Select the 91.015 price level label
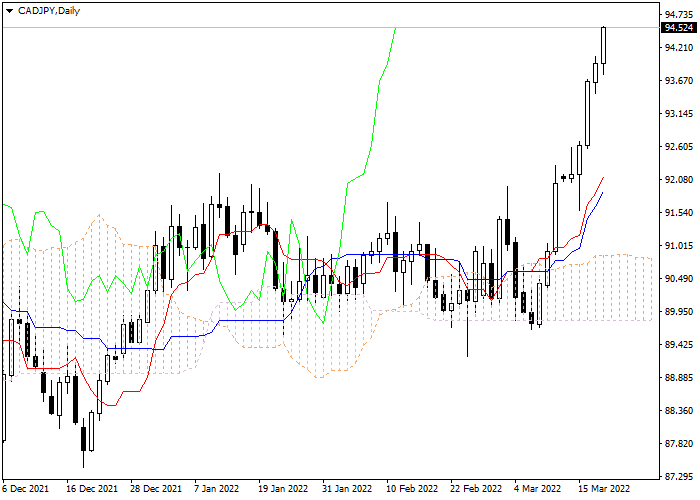 (678, 246)
